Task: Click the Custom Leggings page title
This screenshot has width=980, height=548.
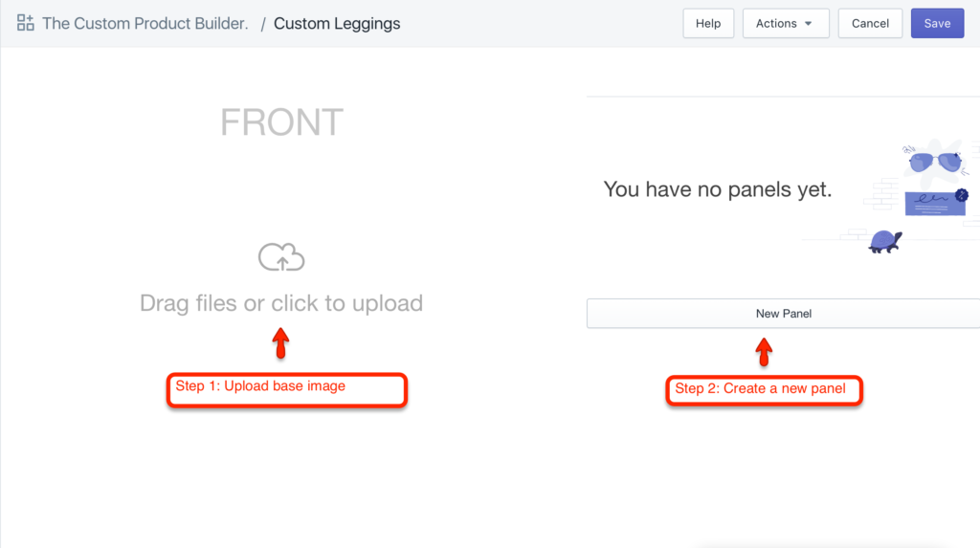Action: (x=337, y=23)
